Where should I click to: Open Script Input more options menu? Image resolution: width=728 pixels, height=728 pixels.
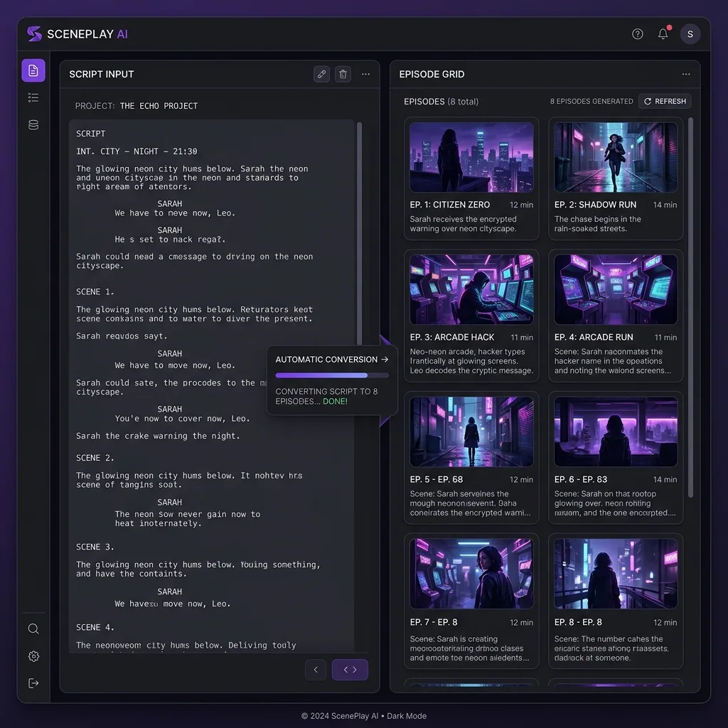tap(365, 74)
